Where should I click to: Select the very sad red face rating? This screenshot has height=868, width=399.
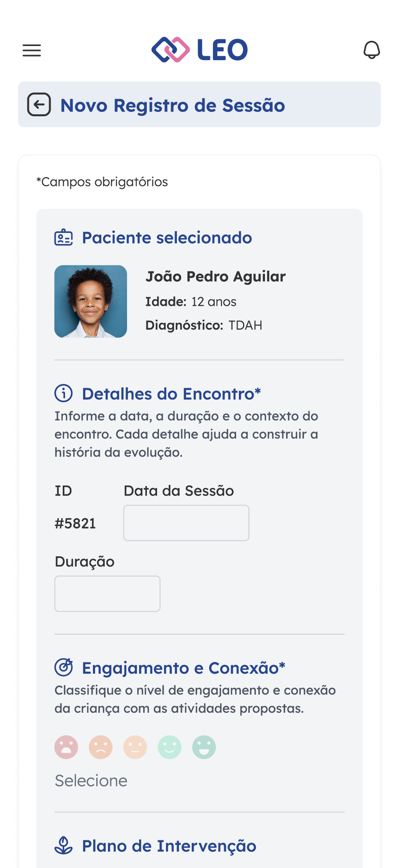[x=66, y=747]
